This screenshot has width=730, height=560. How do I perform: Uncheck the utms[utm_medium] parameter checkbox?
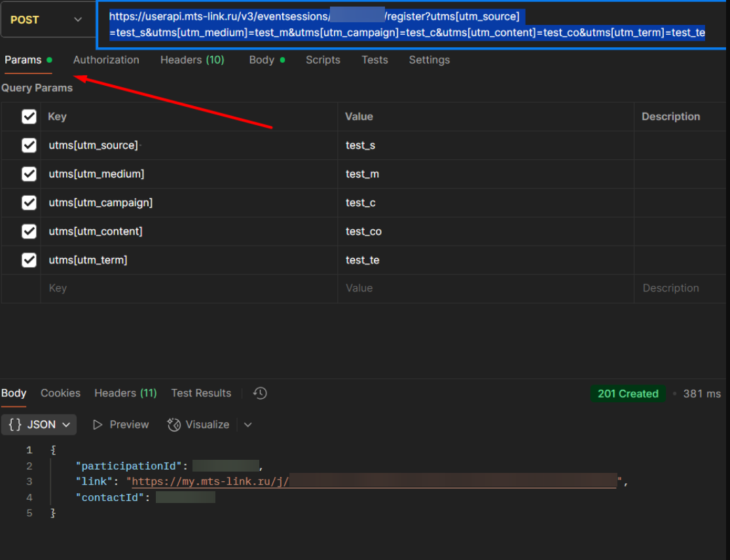click(29, 174)
